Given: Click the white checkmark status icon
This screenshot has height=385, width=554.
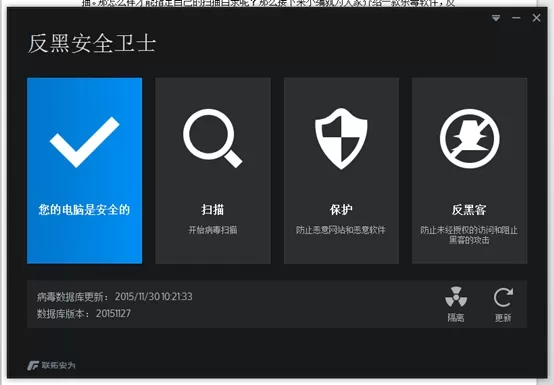Looking at the screenshot, I should pos(84,142).
